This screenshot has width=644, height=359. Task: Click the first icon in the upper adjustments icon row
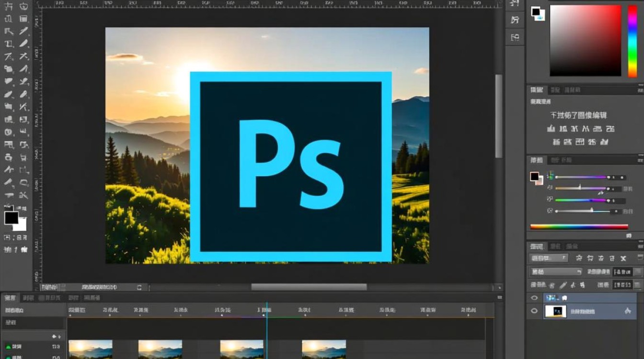tap(551, 129)
